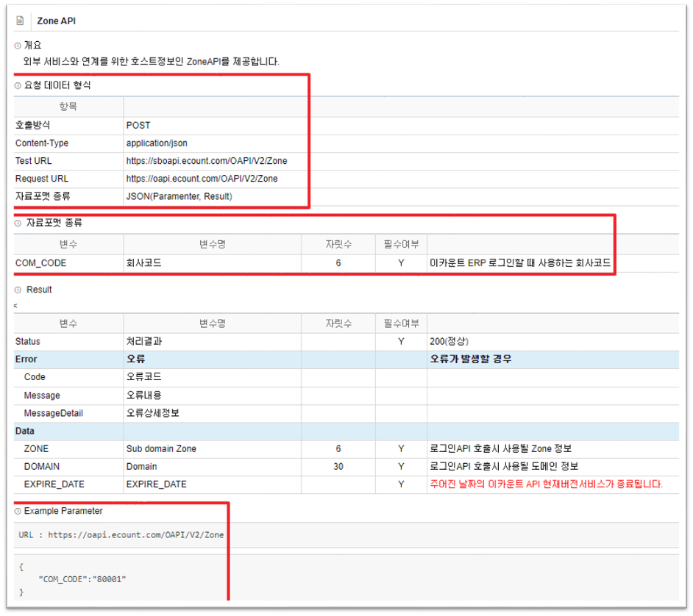This screenshot has width=693, height=616.
Task: Click the 항목 column header
Action: pos(68,107)
